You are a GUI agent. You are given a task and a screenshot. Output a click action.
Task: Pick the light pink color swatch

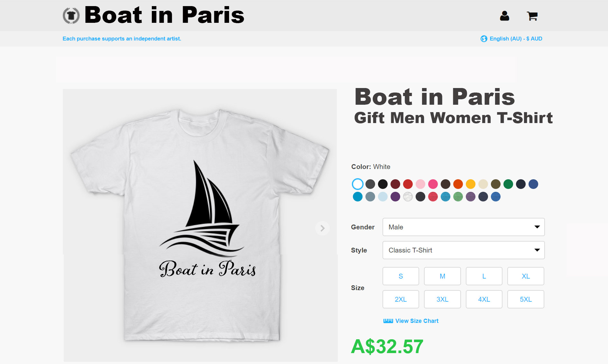coord(420,184)
